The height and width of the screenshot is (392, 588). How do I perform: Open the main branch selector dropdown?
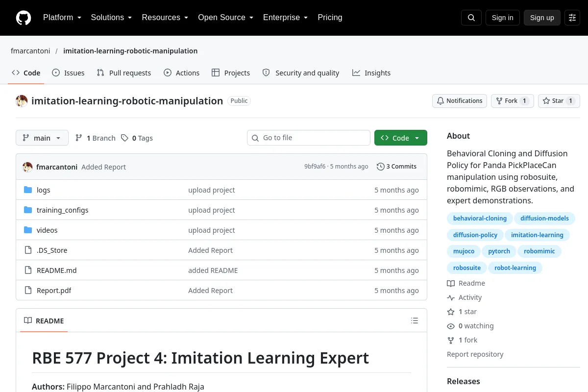click(x=42, y=138)
